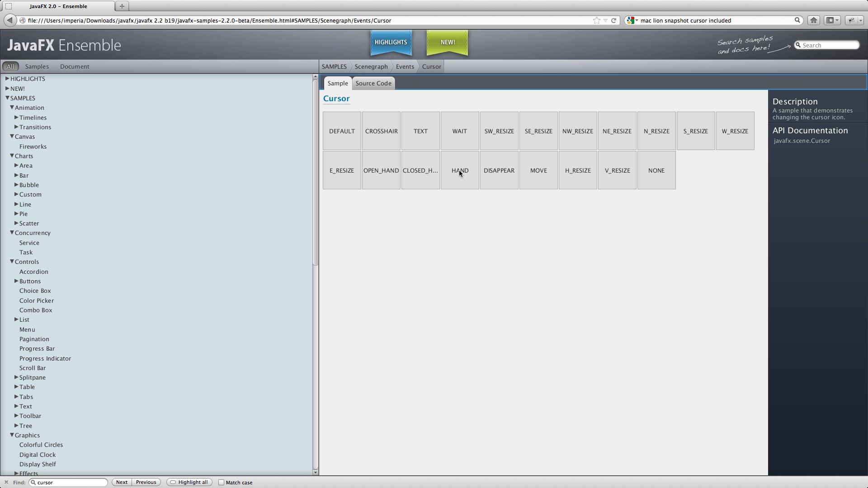
Task: Click the search magnifier in Google box
Action: 797,20
